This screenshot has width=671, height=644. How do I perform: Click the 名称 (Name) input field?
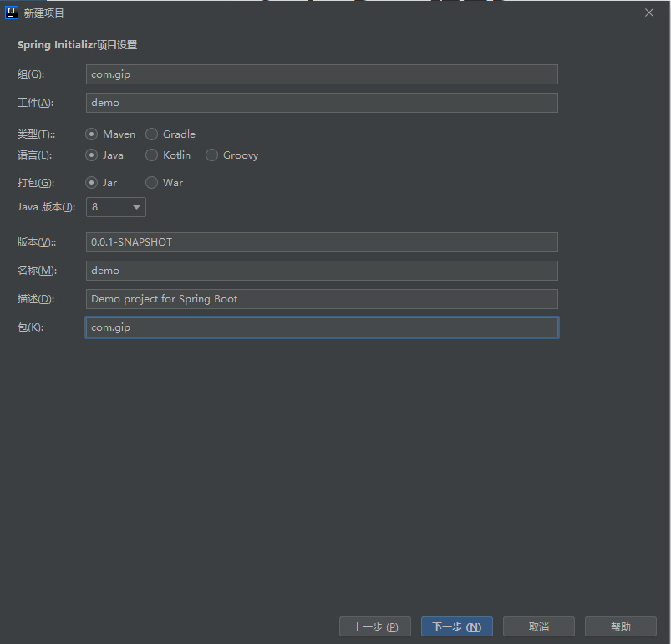[x=322, y=271]
